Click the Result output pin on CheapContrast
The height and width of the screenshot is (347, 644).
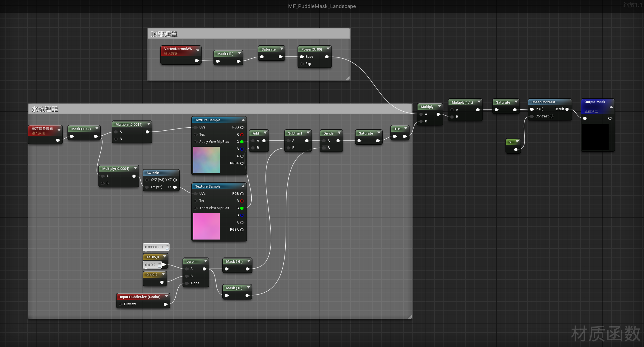point(567,109)
